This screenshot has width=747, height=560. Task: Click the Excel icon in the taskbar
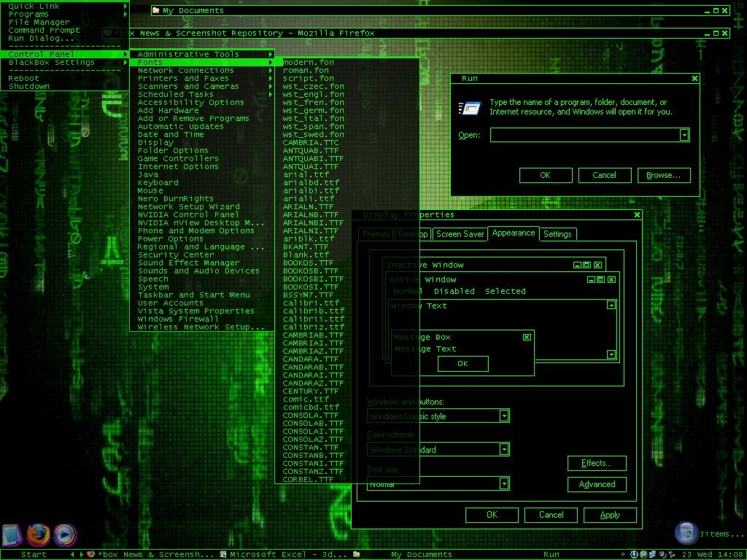coord(223,554)
